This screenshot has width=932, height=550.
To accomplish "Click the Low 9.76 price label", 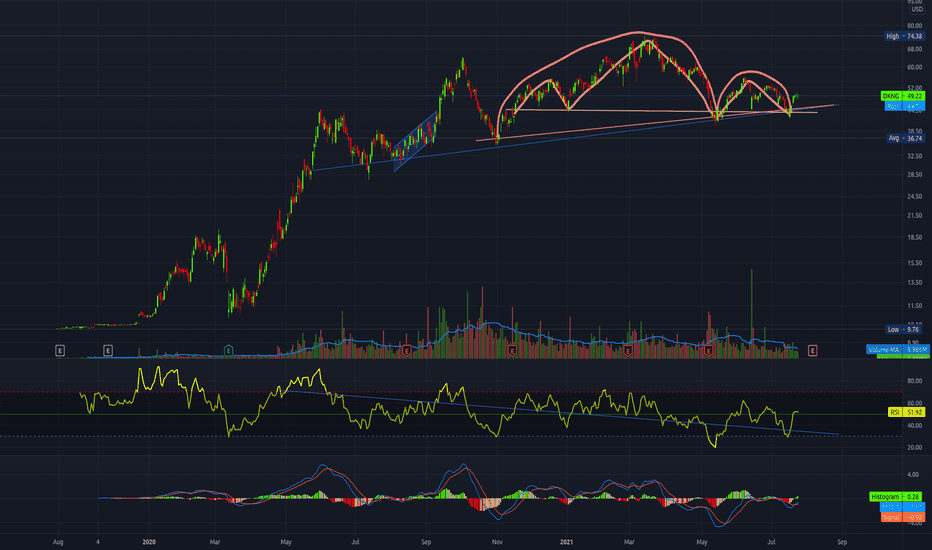I will pos(904,329).
